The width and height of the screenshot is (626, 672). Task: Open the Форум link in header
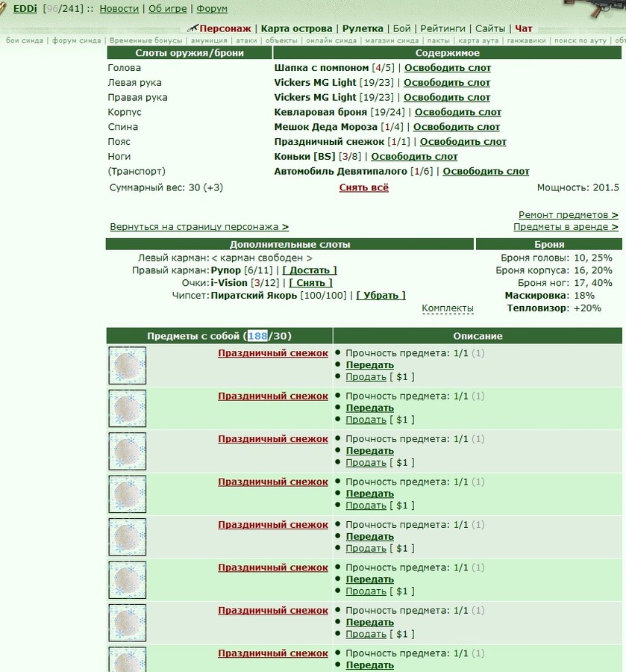pyautogui.click(x=212, y=8)
